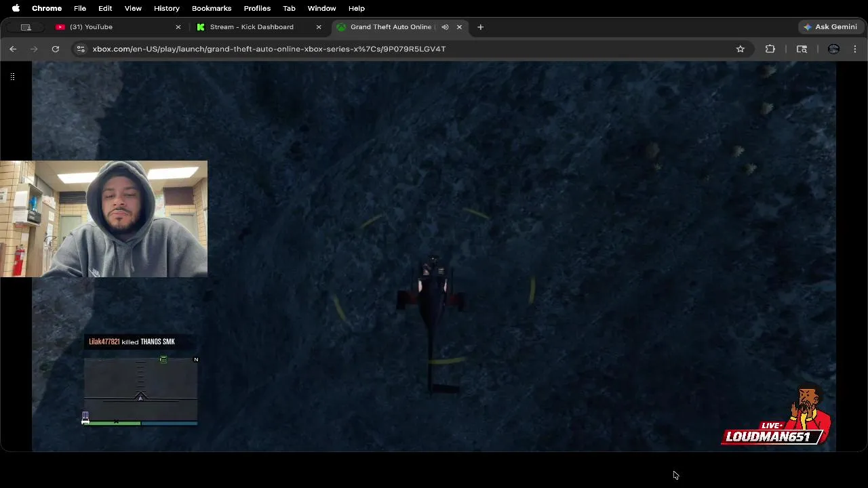Open the View menu

[133, 8]
